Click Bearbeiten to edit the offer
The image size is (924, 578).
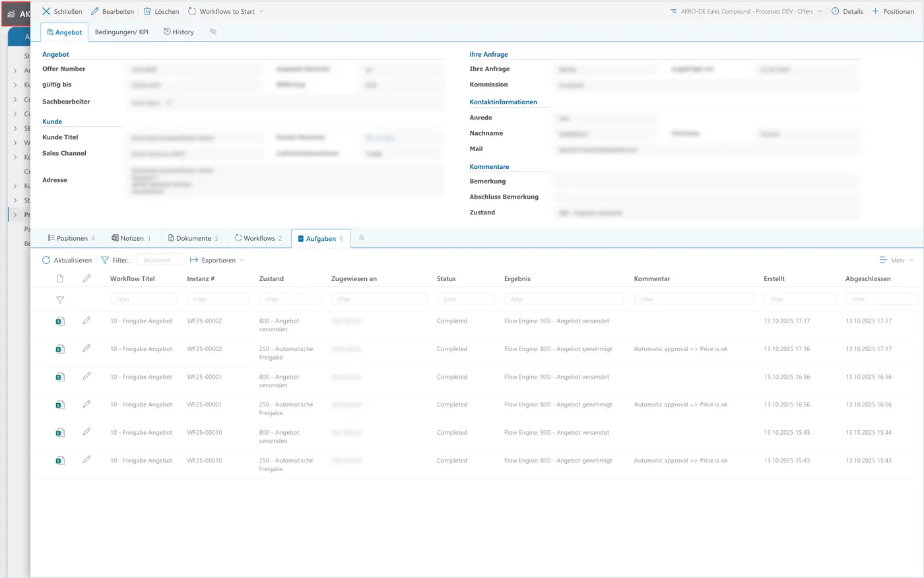(112, 11)
